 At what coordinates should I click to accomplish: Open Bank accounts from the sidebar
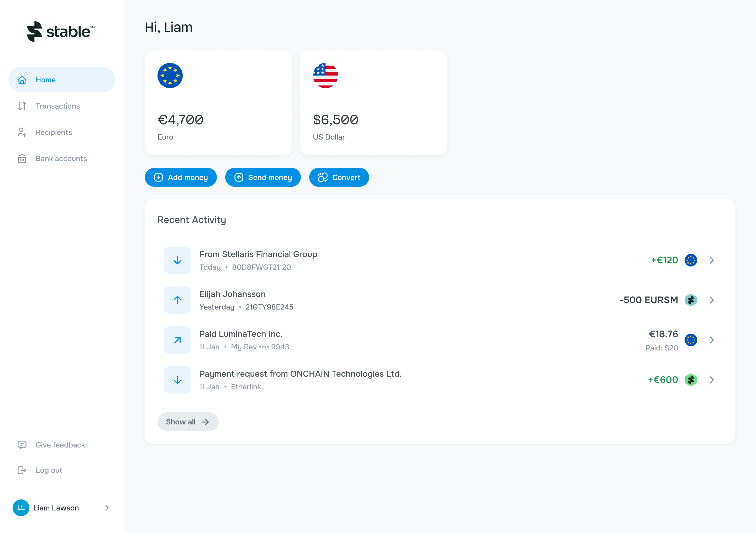pyautogui.click(x=22, y=159)
